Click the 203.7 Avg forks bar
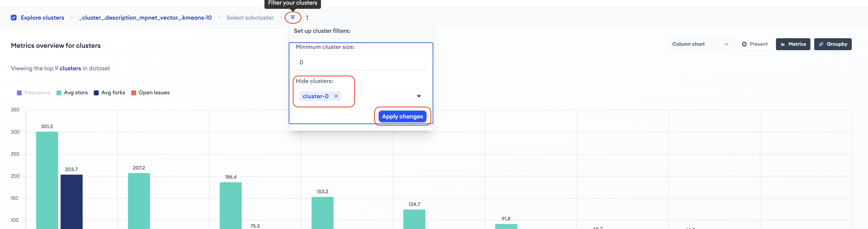868x229 pixels. [71, 202]
